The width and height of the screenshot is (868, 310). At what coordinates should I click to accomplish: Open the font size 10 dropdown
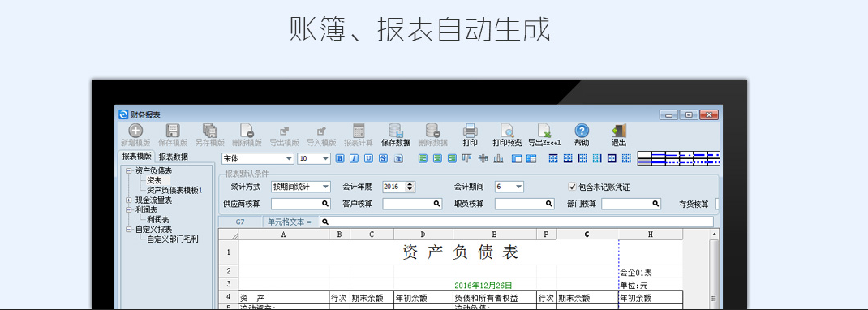pyautogui.click(x=325, y=158)
